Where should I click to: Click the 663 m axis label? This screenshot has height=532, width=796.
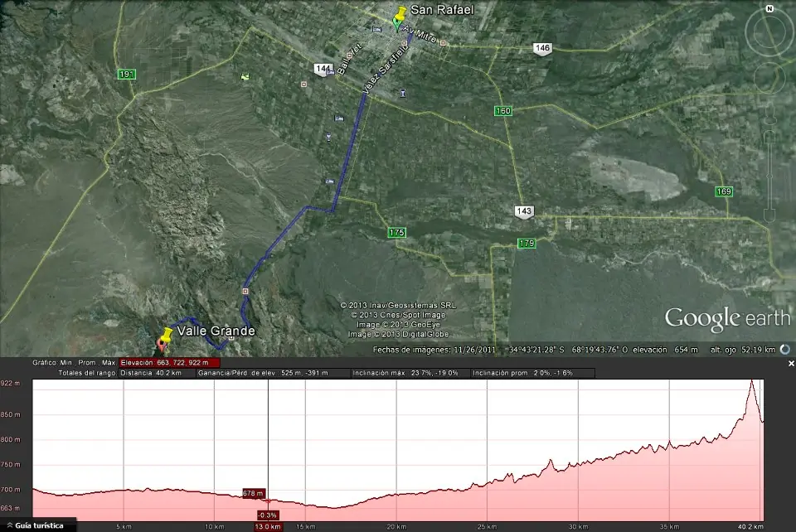(10, 508)
